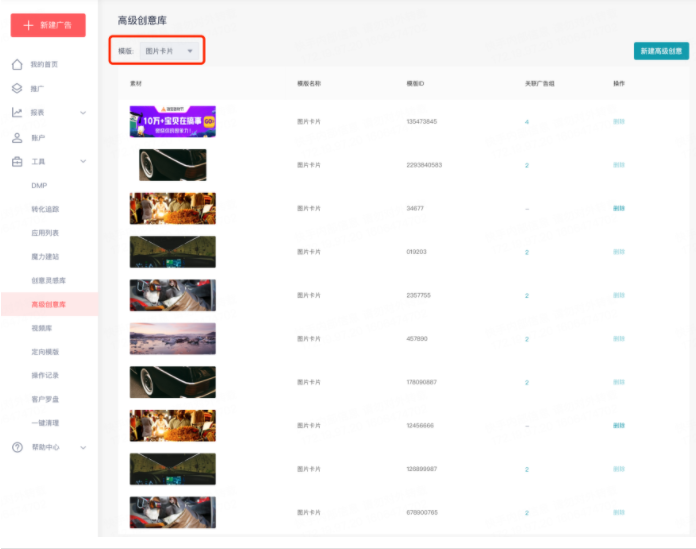Click the briefcase icon next to 工具
Viewport: 696px width, 549px height.
pos(17,161)
